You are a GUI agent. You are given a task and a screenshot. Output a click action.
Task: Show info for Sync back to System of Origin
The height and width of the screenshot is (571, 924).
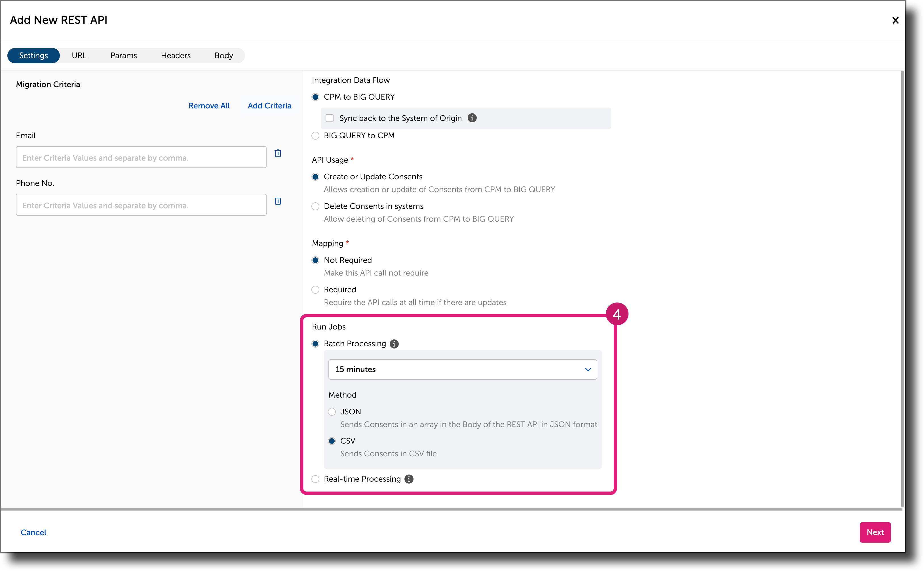tap(472, 118)
